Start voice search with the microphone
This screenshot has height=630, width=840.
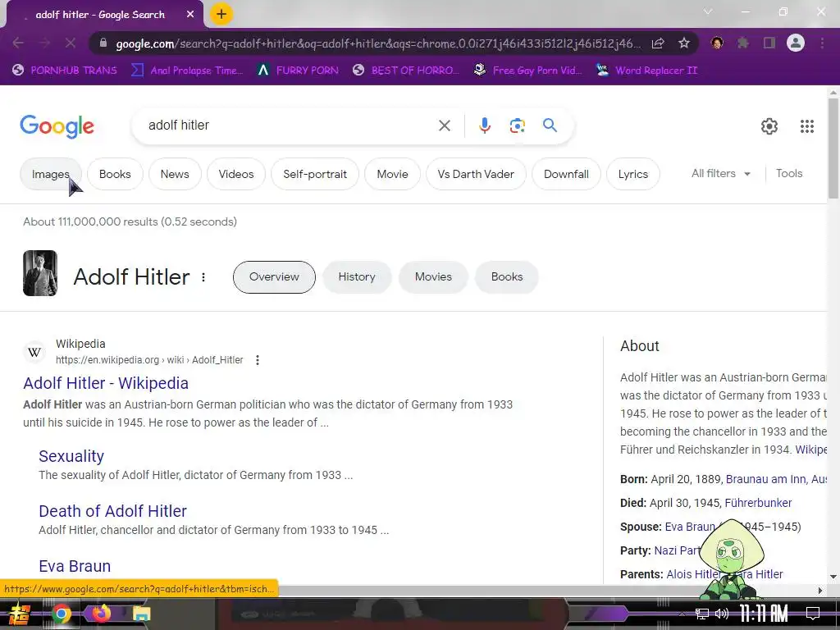484,126
